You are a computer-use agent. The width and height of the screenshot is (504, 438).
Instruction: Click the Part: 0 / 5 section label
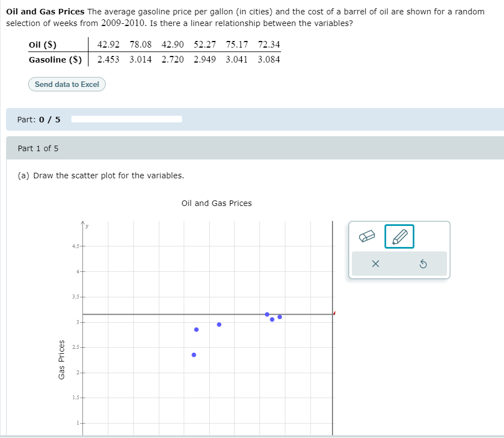pyautogui.click(x=39, y=119)
